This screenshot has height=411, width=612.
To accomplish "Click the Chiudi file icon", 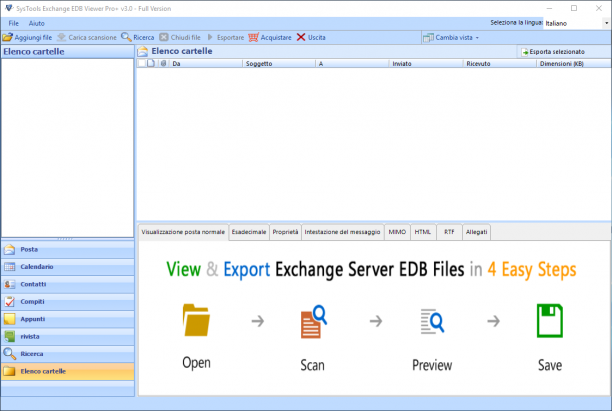I will click(164, 37).
